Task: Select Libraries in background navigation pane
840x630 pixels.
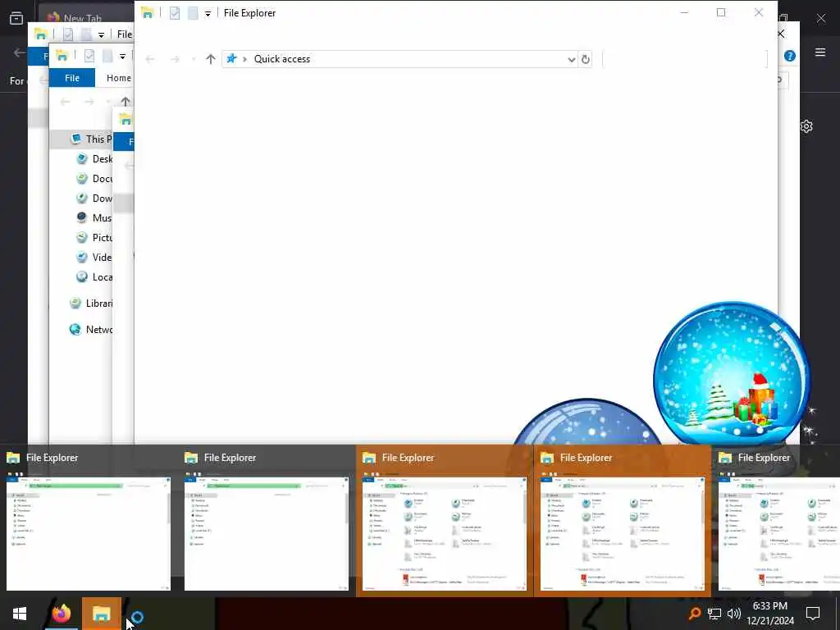Action: [x=91, y=304]
